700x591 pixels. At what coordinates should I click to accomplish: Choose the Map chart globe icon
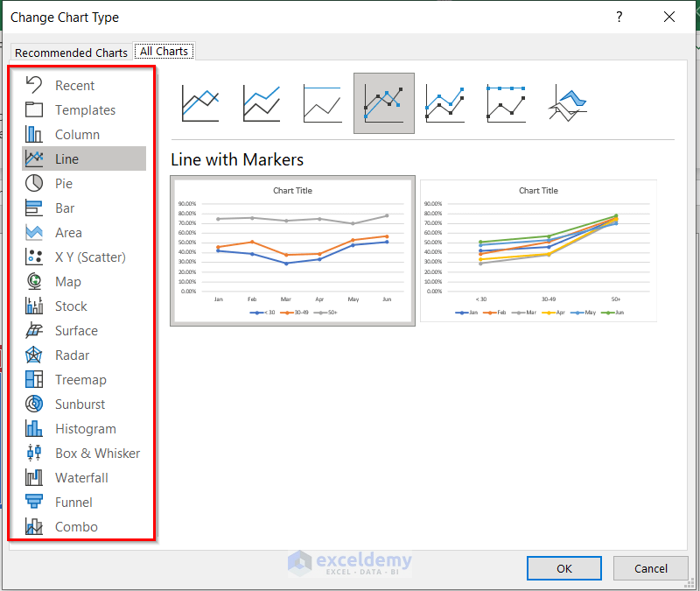34,281
